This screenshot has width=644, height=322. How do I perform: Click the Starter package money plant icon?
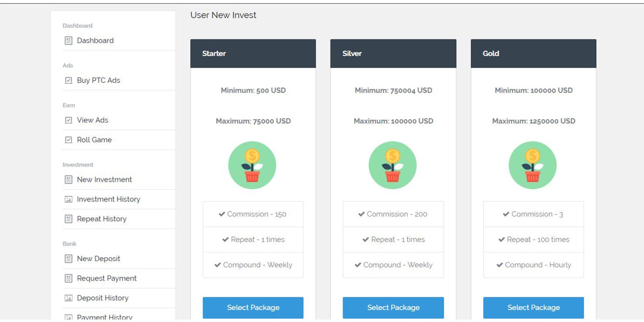tap(252, 165)
